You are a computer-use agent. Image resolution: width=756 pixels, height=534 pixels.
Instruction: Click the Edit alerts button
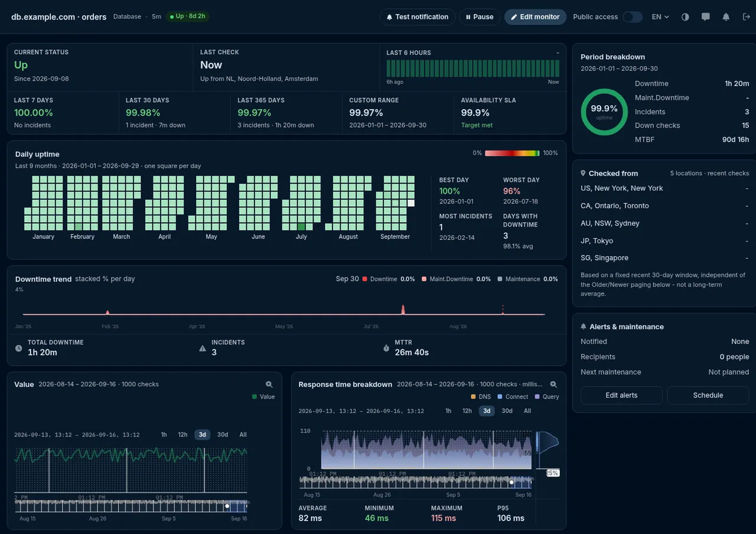coord(621,395)
